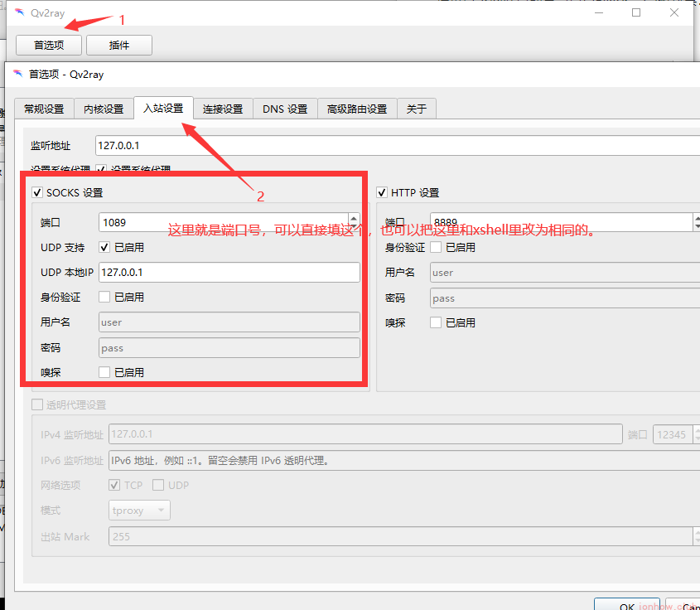Enable SOCKS 嗅探 checkbox

[x=104, y=372]
